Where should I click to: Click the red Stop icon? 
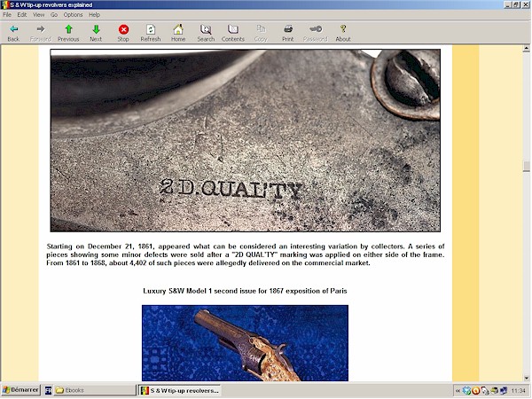click(123, 29)
